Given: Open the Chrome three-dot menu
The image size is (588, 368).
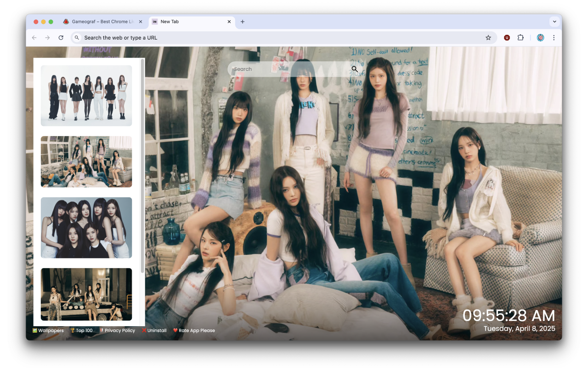Looking at the screenshot, I should [554, 38].
